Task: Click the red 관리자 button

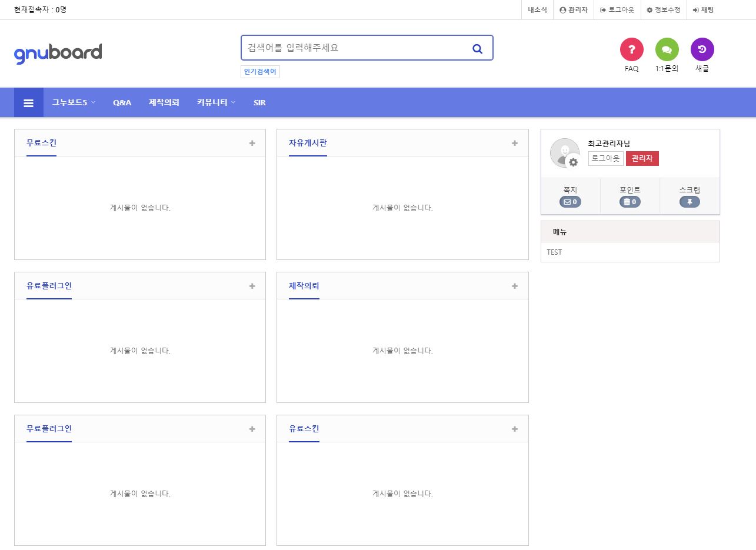Action: pyautogui.click(x=642, y=159)
